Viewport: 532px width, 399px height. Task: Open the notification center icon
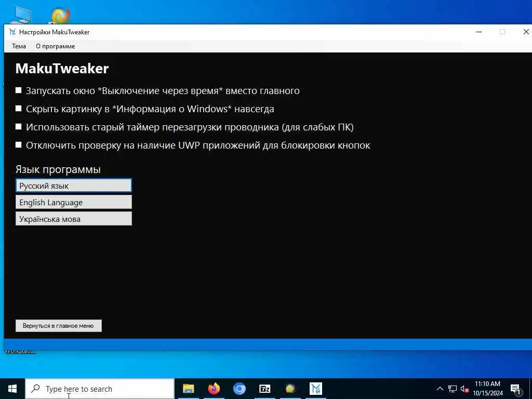(x=516, y=389)
